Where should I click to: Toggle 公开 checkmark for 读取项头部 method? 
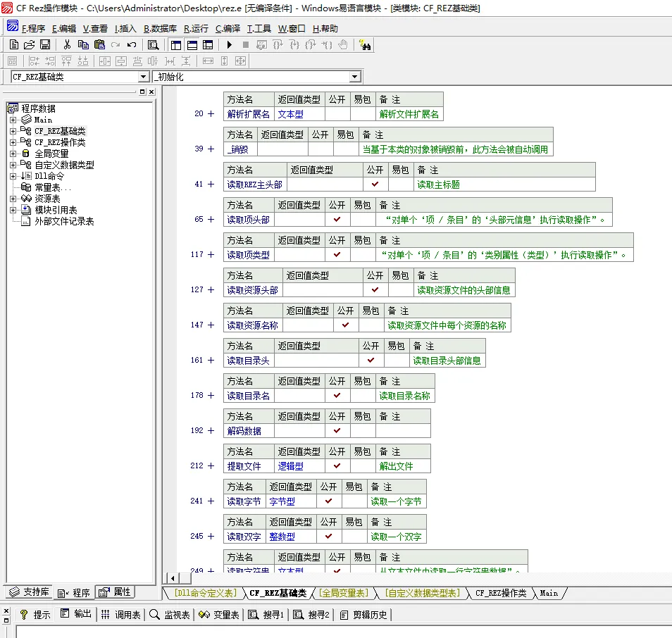pyautogui.click(x=337, y=220)
